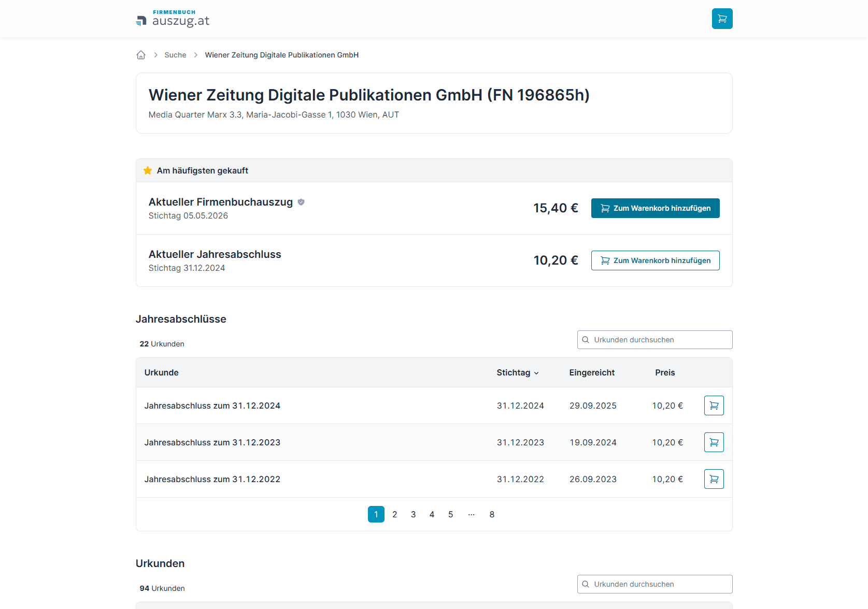Screen dimensions: 868x609
Task: Go to the auszug.at Firmenbuch homepage logo
Action: 173,19
